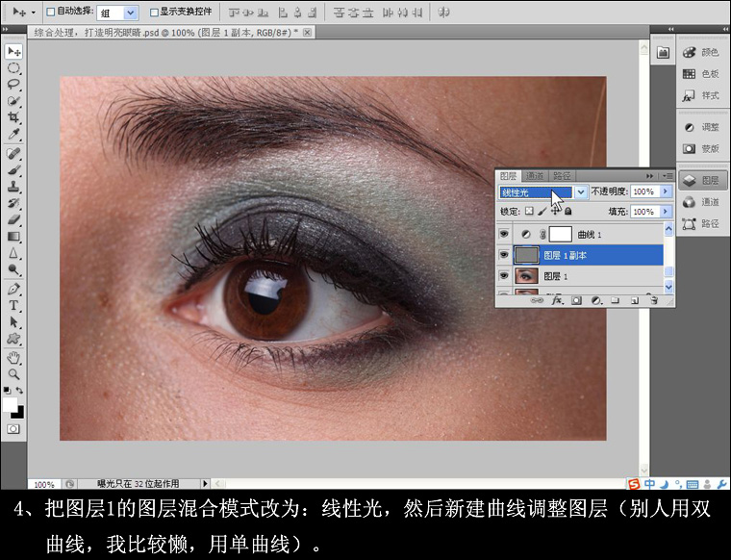Select the Hand tool

(x=13, y=358)
